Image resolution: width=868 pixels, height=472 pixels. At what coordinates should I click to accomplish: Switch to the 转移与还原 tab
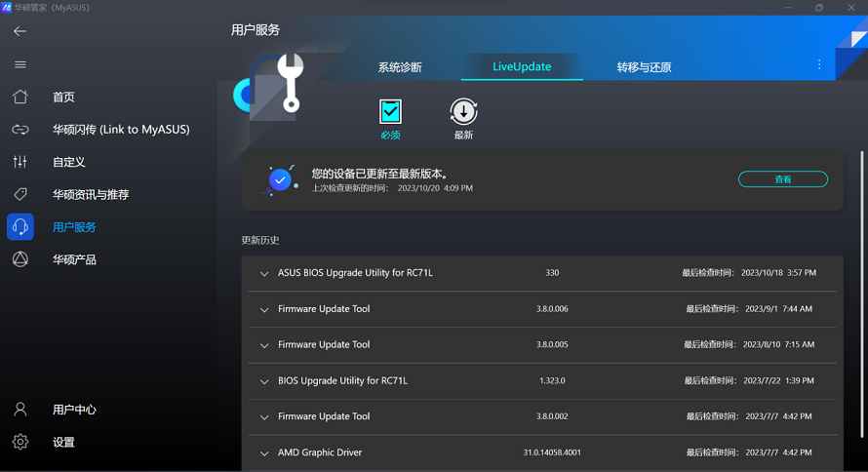tap(644, 67)
